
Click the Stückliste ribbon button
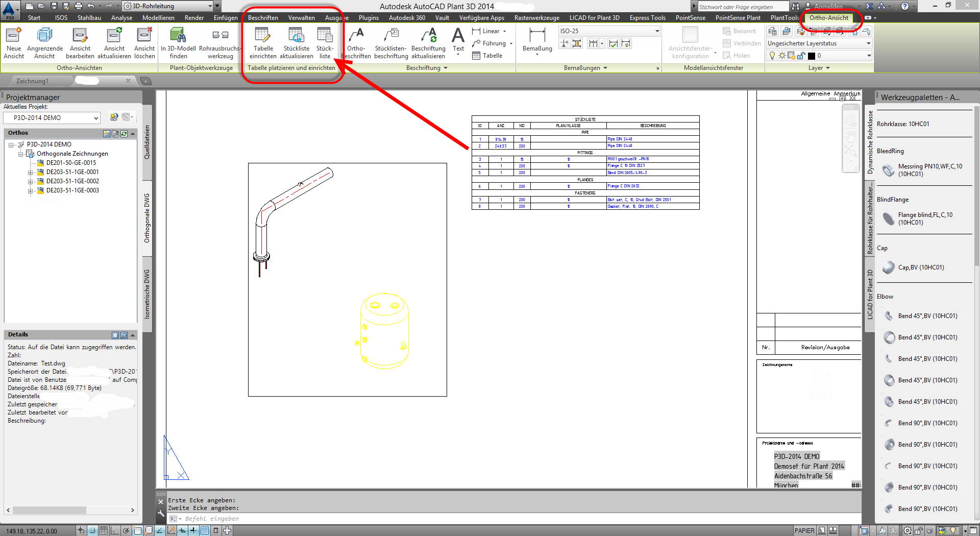click(325, 43)
